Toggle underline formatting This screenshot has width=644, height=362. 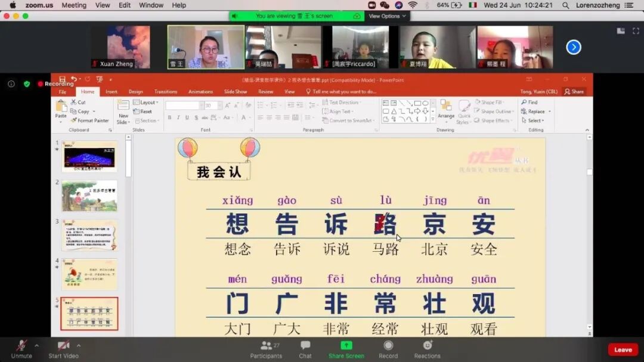pos(187,118)
